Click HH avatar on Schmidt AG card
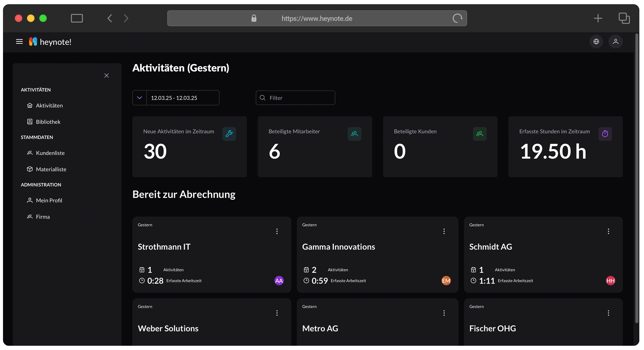 pyautogui.click(x=611, y=281)
